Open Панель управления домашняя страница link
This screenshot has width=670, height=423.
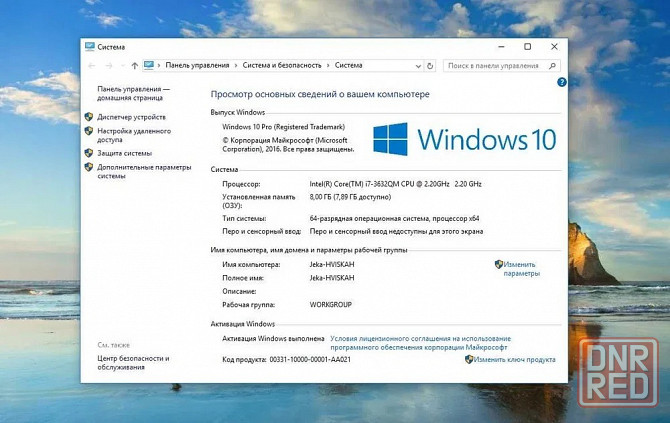(x=133, y=93)
